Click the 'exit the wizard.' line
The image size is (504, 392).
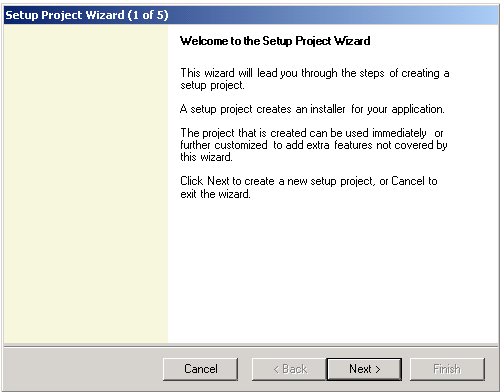[x=215, y=194]
